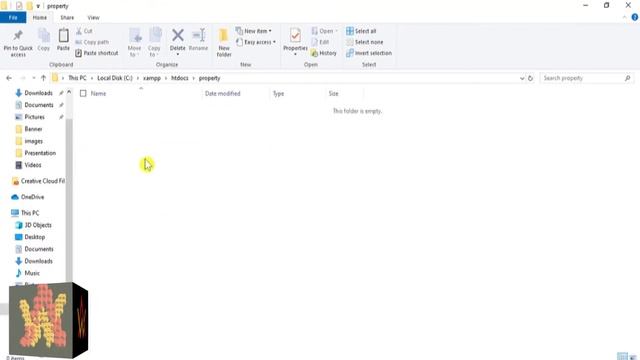Click the History icon
640x360 pixels.
tap(324, 53)
